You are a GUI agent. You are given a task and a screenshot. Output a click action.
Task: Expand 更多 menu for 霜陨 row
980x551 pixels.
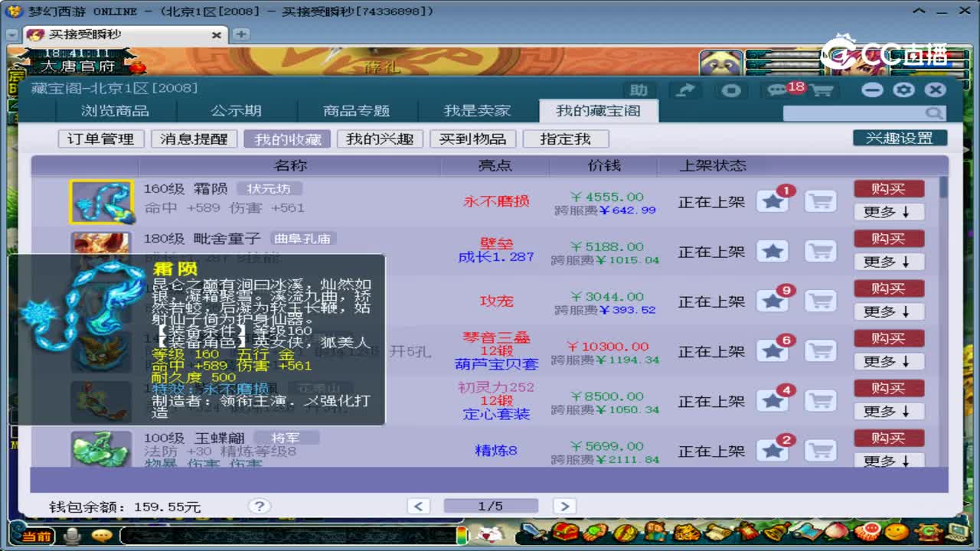[x=889, y=212]
